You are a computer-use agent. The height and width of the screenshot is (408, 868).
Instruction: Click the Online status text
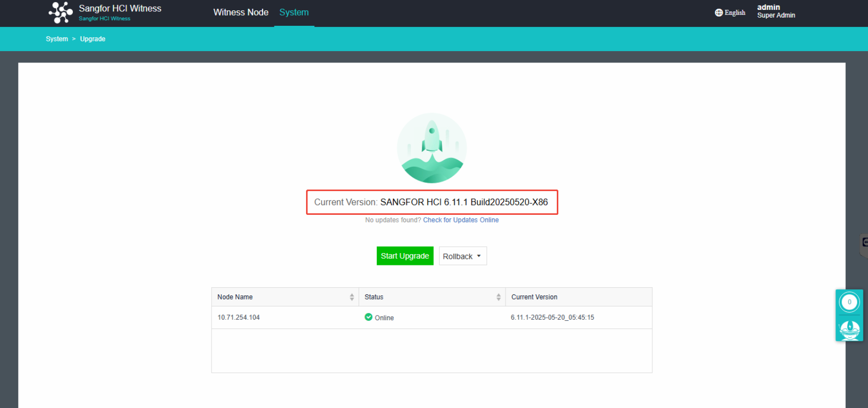[x=384, y=318]
